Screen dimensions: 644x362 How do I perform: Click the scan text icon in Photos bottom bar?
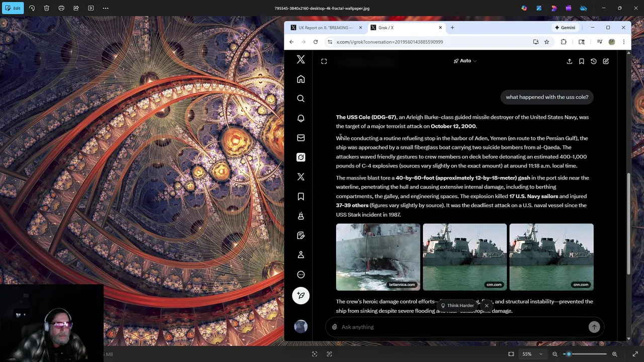click(x=330, y=354)
